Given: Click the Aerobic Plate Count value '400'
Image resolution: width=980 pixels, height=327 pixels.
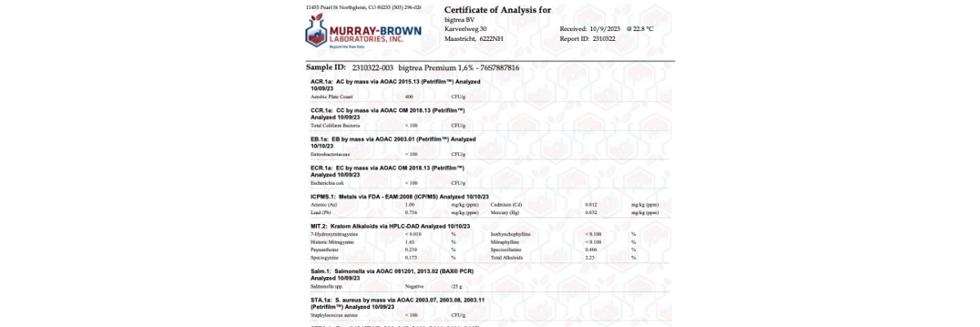Looking at the screenshot, I should [409, 96].
